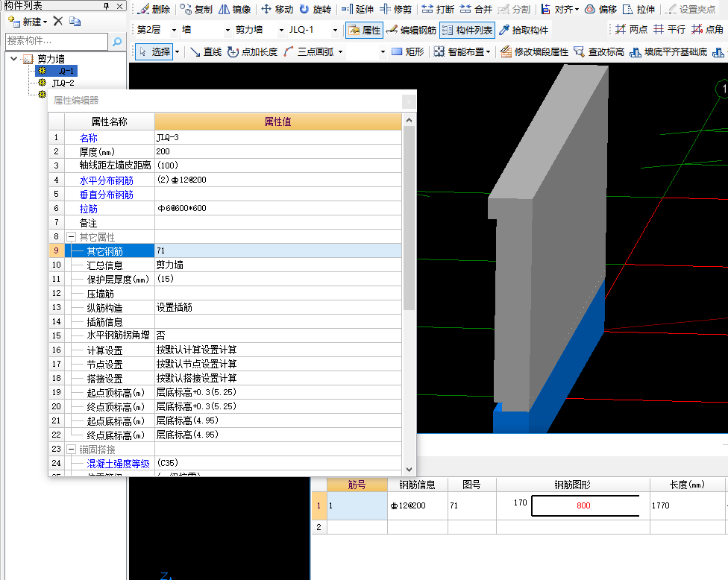The width and height of the screenshot is (728, 580).
Task: Collapse the 剪力墙 tree node
Action: point(14,59)
